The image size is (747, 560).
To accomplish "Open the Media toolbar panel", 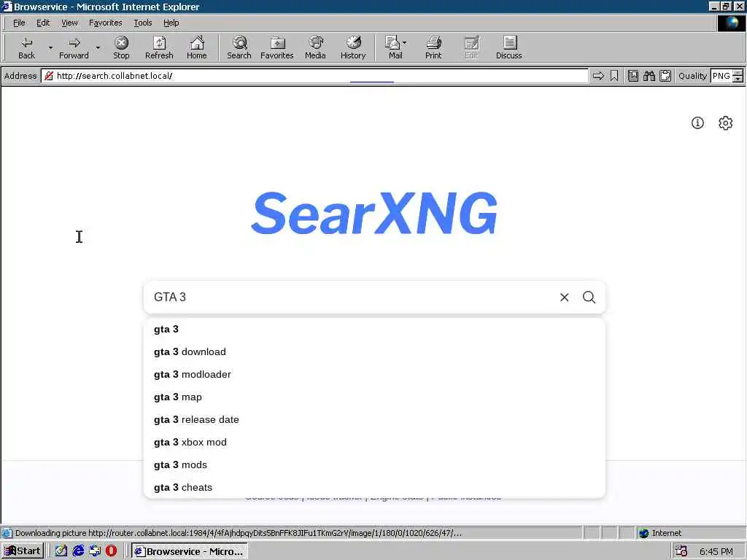I will 315,47.
